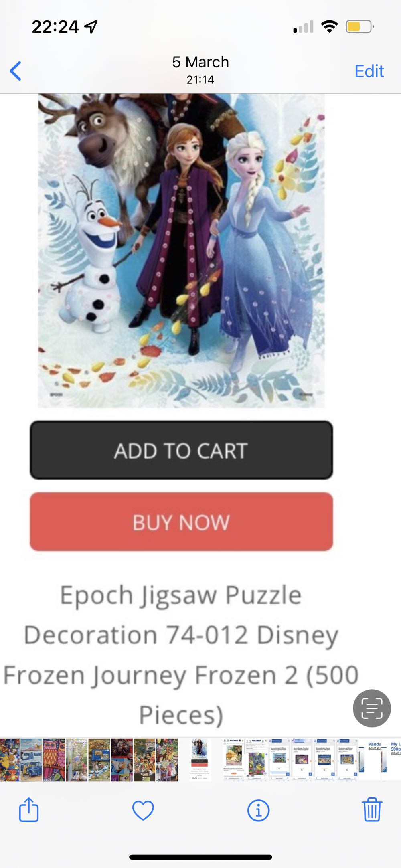Tap the 5 March date title
The width and height of the screenshot is (401, 868).
pos(200,62)
